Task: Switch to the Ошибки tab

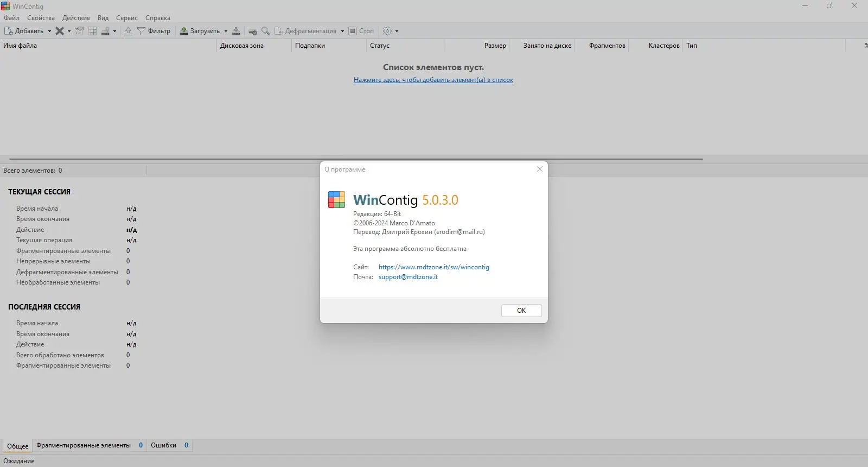Action: pyautogui.click(x=169, y=445)
